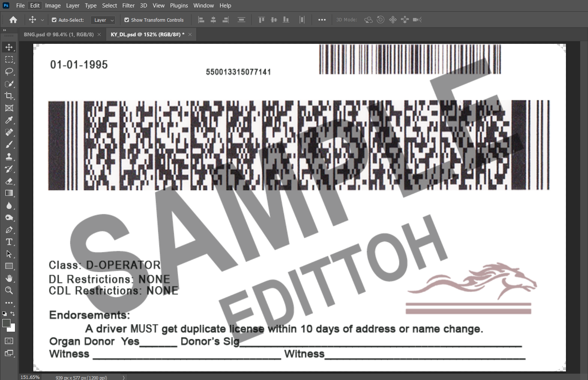Select the Horizontal Type tool
Screen dimensions: 588x380
click(9, 242)
